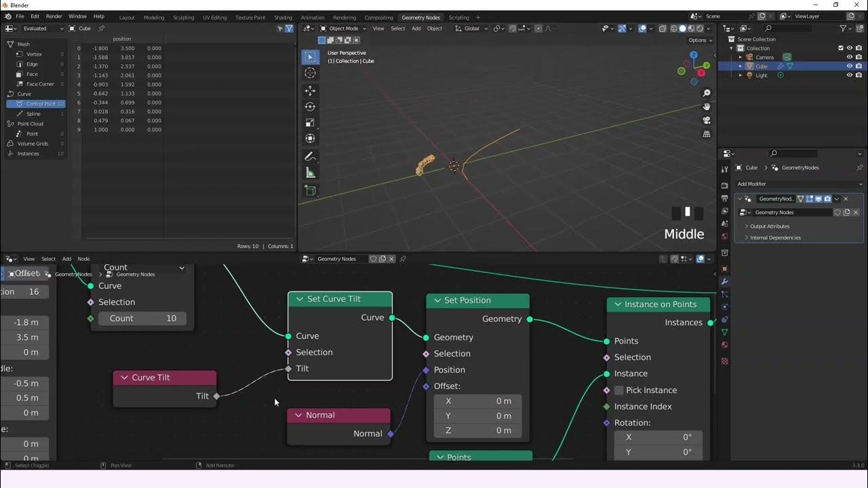The image size is (868, 488).
Task: Click the outliner search field
Action: click(x=787, y=28)
